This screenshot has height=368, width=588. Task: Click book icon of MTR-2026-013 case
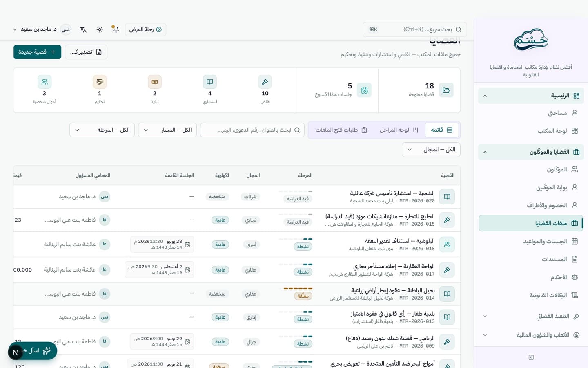pyautogui.click(x=447, y=317)
